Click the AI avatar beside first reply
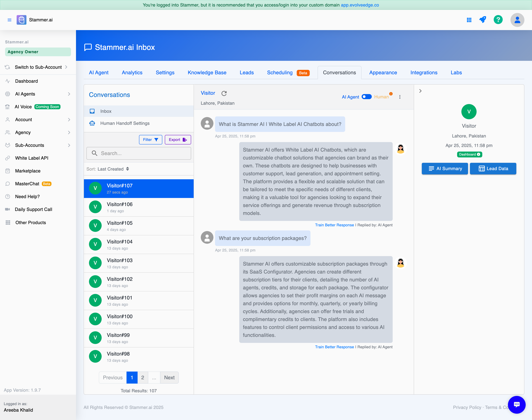This screenshot has width=532, height=420. 400,149
